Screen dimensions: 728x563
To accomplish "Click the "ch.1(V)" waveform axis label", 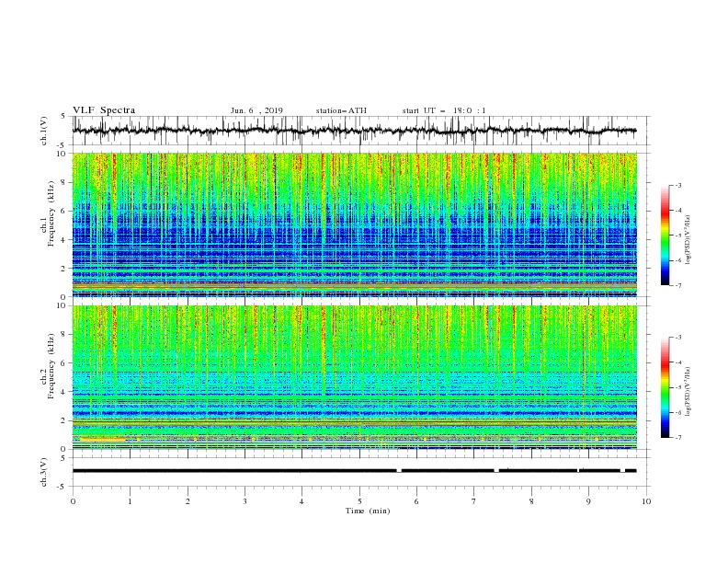I will [44, 131].
